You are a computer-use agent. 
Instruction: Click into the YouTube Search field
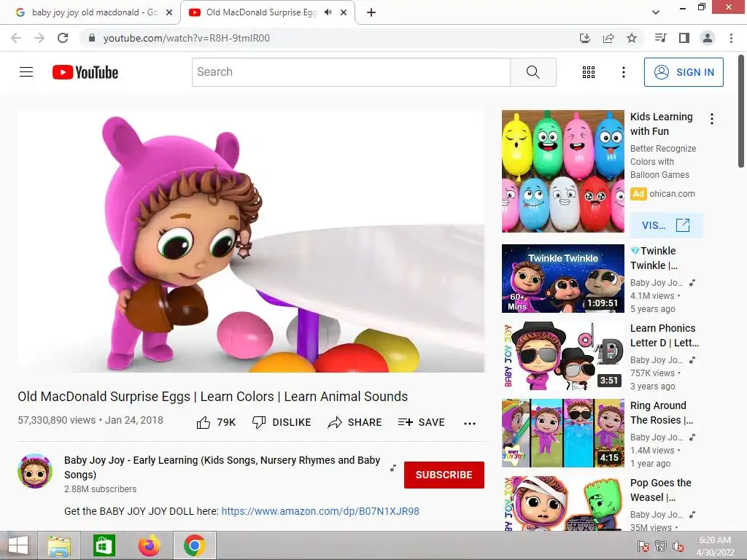tap(351, 72)
